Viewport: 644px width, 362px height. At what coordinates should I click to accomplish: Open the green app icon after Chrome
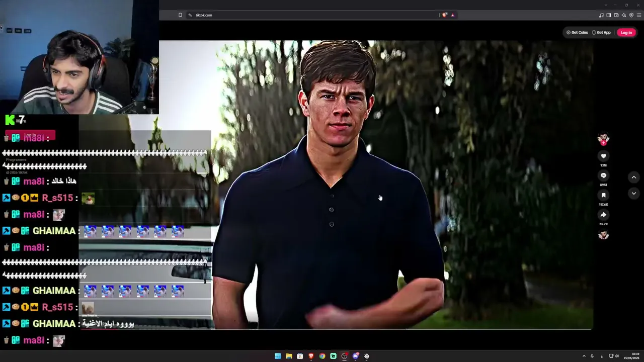point(333,356)
